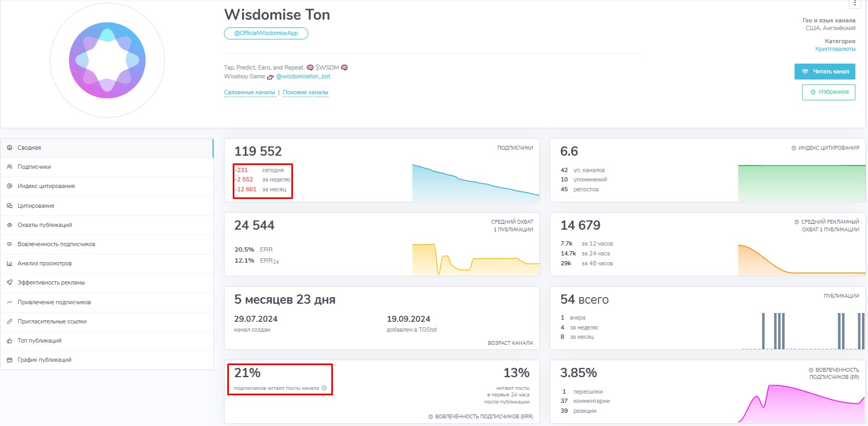The height and width of the screenshot is (426, 868).
Task: Click the Пригласительные ссылки link icon
Action: tap(9, 322)
